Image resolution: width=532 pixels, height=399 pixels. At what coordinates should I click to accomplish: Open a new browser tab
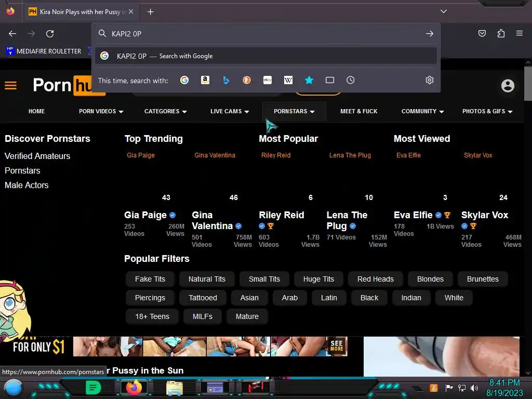coord(150,12)
